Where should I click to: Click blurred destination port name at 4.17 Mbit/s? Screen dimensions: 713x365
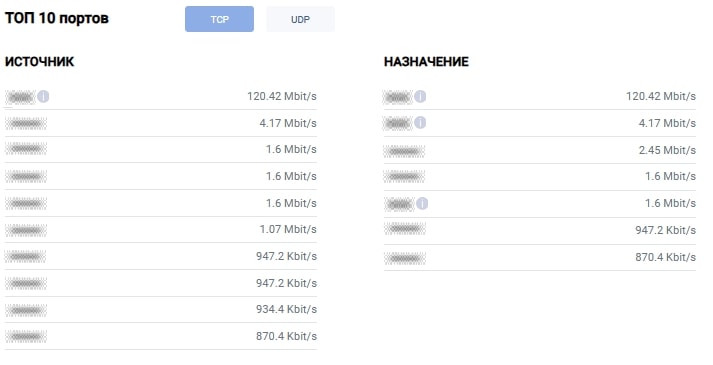(x=397, y=123)
